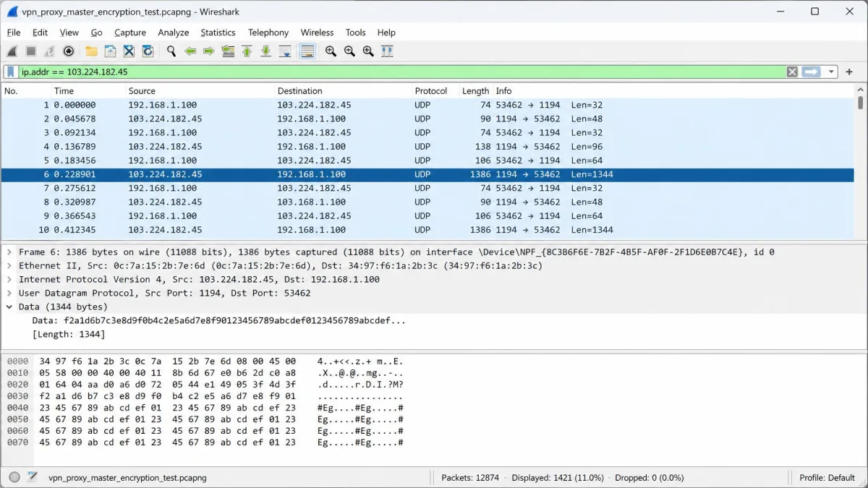
Task: Open the Go menu
Action: pos(96,33)
